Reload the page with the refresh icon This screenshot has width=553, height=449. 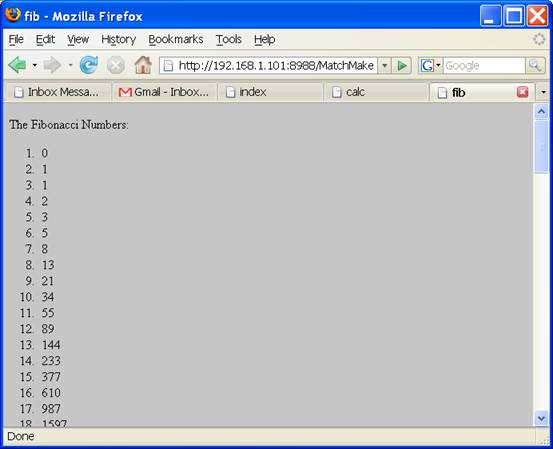(x=89, y=65)
